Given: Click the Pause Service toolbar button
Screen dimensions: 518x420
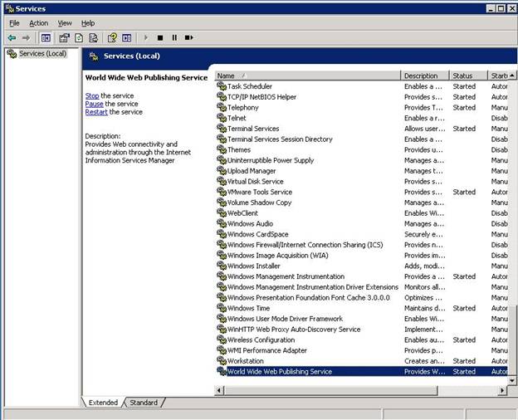Looking at the screenshot, I should (x=174, y=38).
